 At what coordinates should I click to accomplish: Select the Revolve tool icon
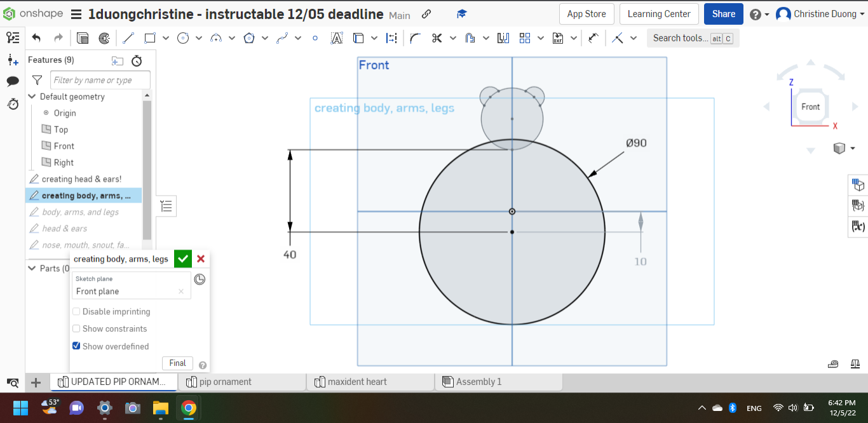tap(104, 38)
